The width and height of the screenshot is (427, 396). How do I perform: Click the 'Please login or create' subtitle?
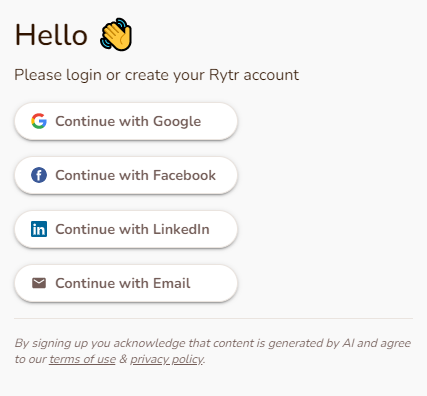point(157,75)
